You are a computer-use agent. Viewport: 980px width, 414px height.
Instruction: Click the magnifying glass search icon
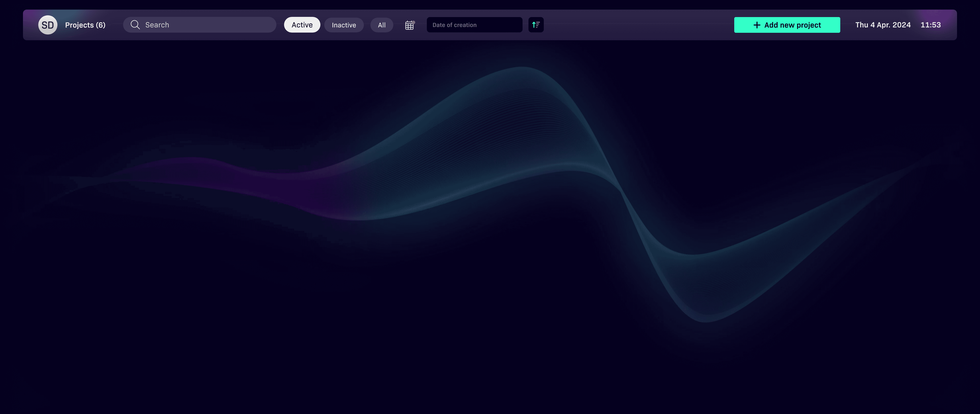tap(135, 25)
